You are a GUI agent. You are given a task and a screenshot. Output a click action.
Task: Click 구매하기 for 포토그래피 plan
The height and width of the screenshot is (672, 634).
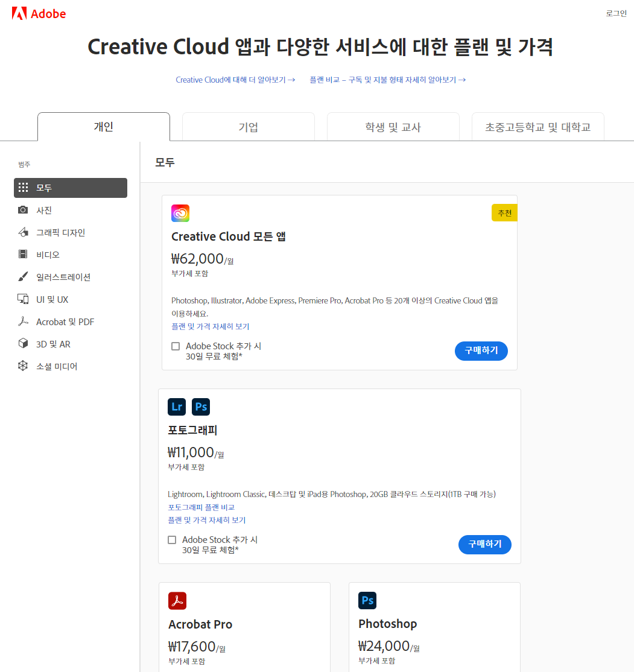click(485, 544)
